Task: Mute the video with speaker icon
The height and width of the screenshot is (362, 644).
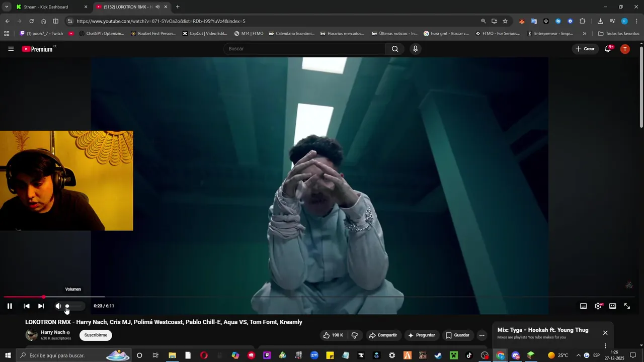Action: tap(58, 306)
